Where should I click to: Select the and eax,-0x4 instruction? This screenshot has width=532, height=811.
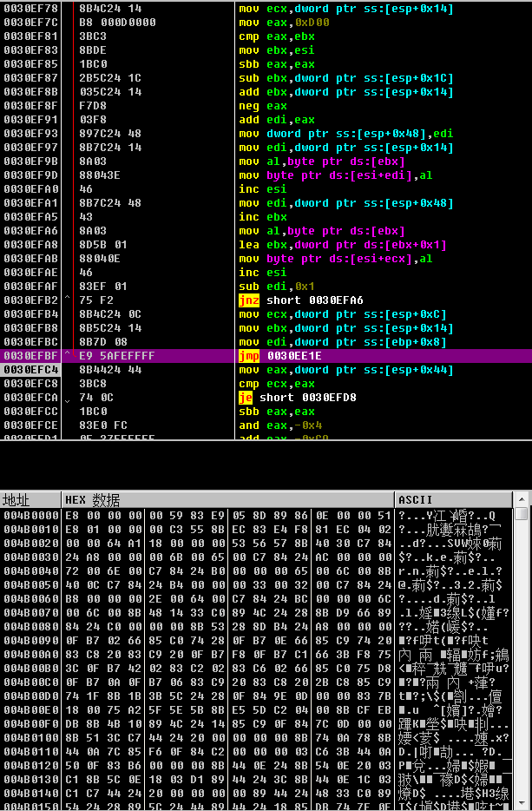pos(280,425)
